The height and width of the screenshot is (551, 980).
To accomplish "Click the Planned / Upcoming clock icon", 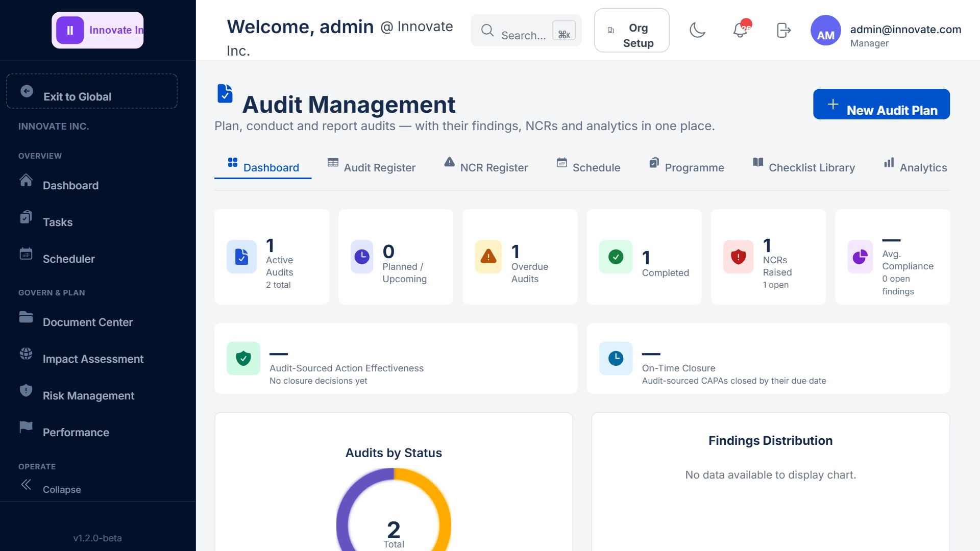I will [362, 257].
